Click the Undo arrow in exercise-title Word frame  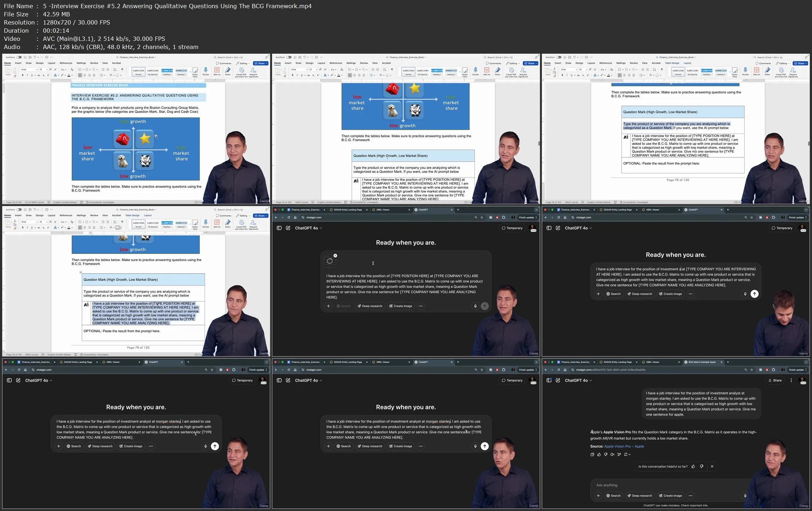(x=34, y=57)
